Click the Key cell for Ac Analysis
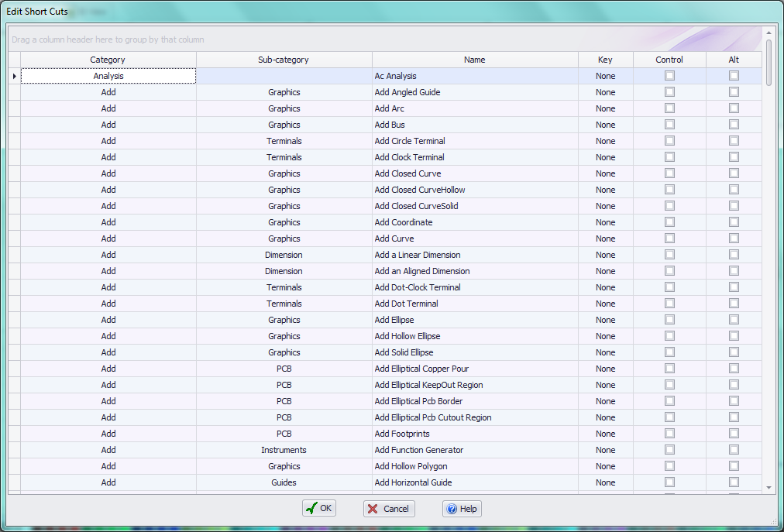 click(606, 76)
